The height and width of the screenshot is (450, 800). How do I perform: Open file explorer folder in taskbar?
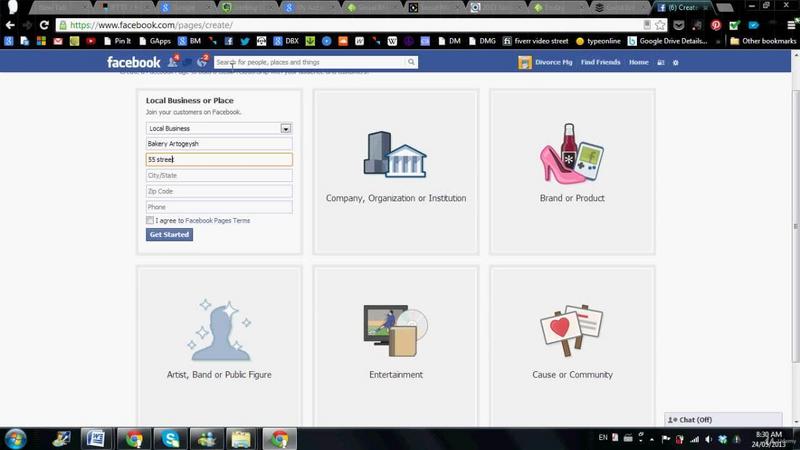pos(241,439)
